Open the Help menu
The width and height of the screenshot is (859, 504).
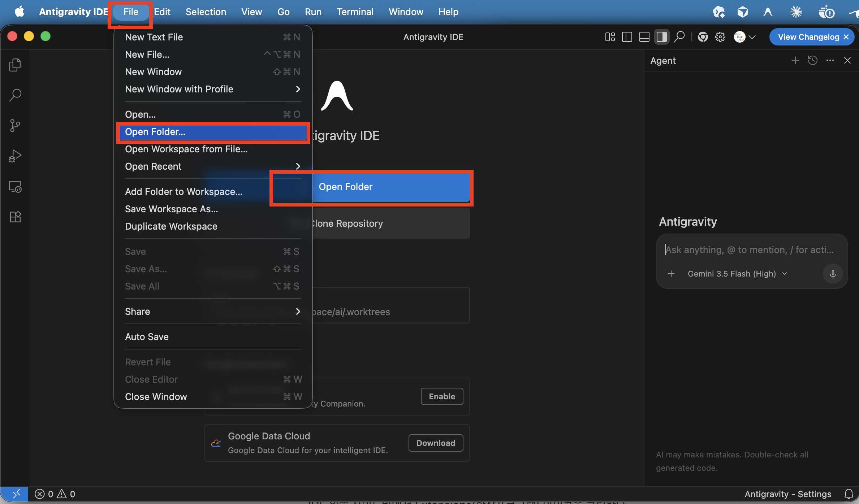(x=448, y=12)
